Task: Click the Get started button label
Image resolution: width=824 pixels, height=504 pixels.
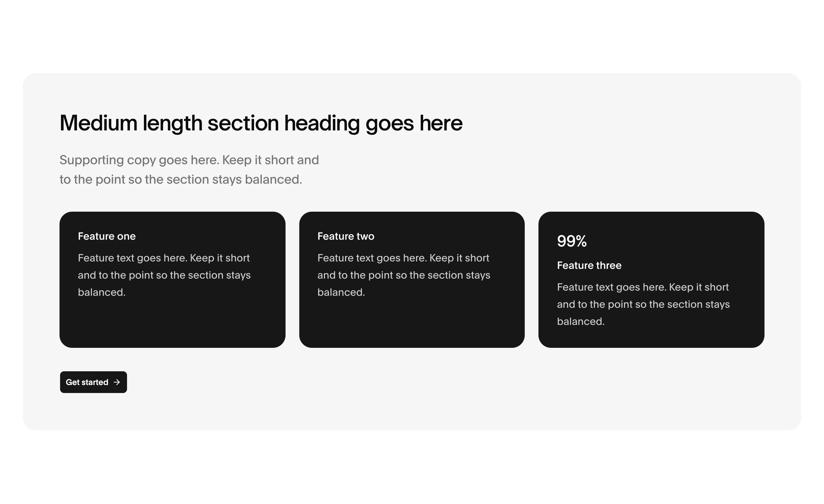Action: 87,382
